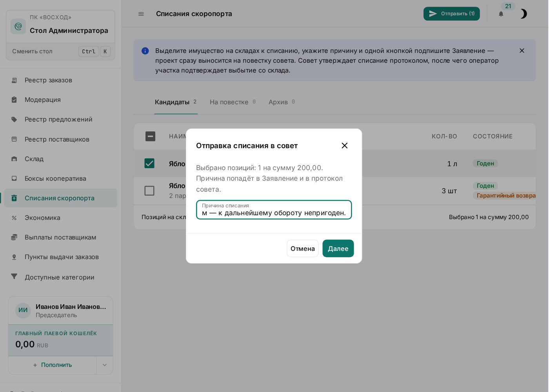Click the 'Отправить (1)' button
549x392 pixels.
pos(452,14)
